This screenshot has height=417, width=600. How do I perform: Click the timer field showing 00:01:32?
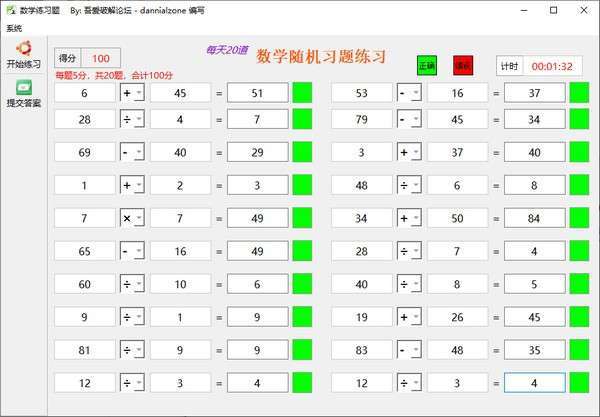coord(553,66)
